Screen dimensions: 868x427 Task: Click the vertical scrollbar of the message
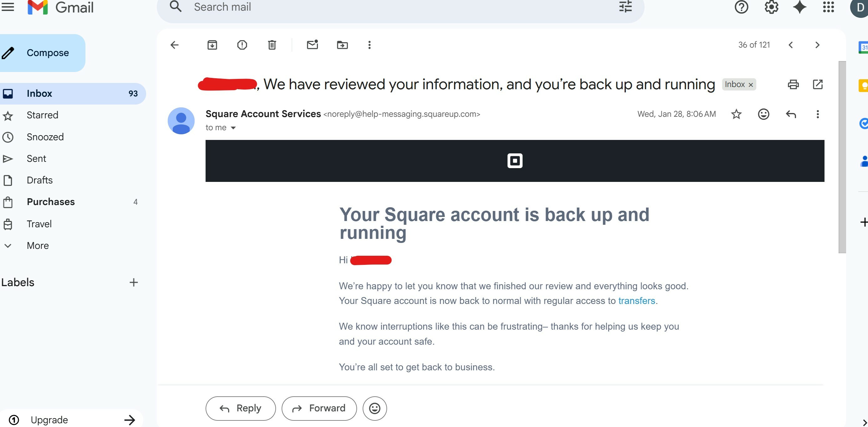[x=842, y=157]
